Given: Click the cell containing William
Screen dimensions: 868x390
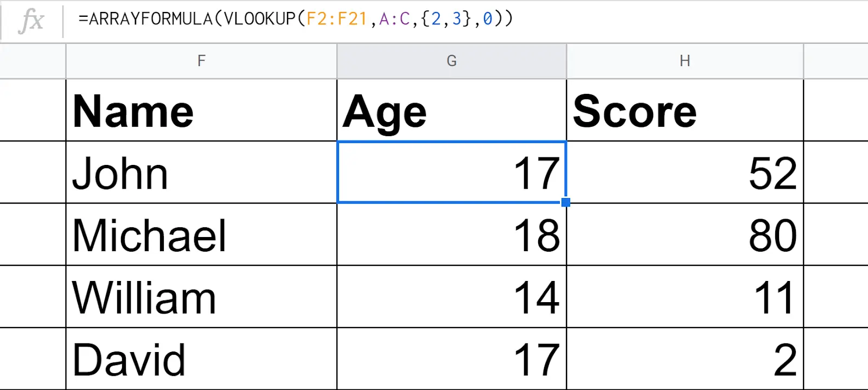Looking at the screenshot, I should 201,297.
